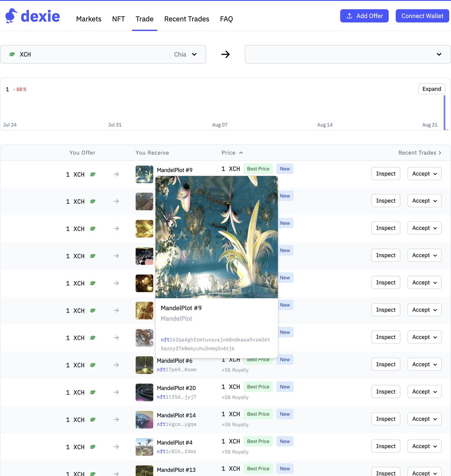
Task: Open the Recent Trades link above the table
Action: [420, 153]
